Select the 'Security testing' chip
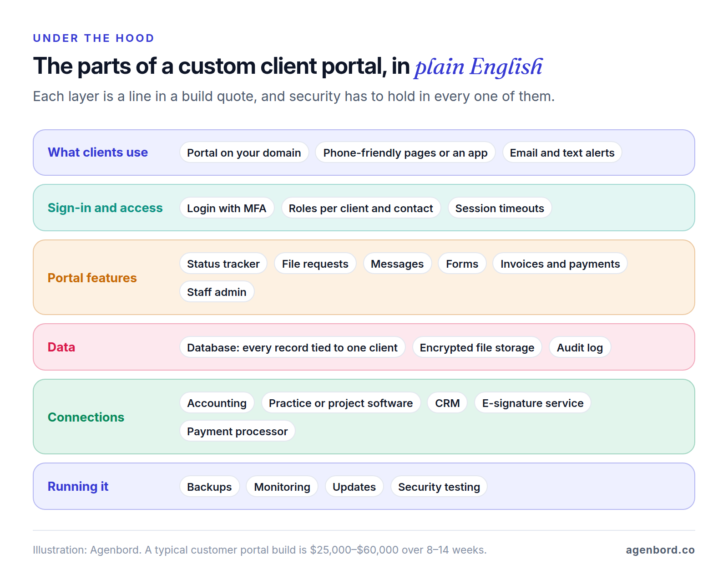The height and width of the screenshot is (580, 728). click(x=439, y=487)
